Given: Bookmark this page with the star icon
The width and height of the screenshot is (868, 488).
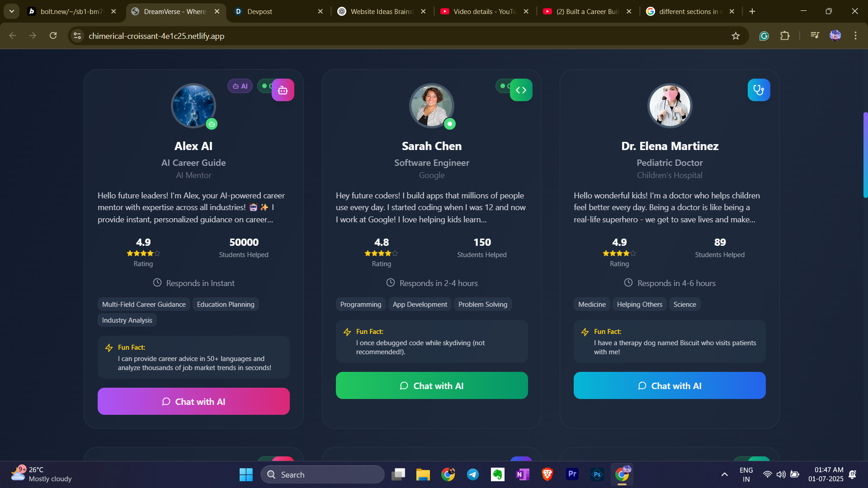Looking at the screenshot, I should (736, 36).
